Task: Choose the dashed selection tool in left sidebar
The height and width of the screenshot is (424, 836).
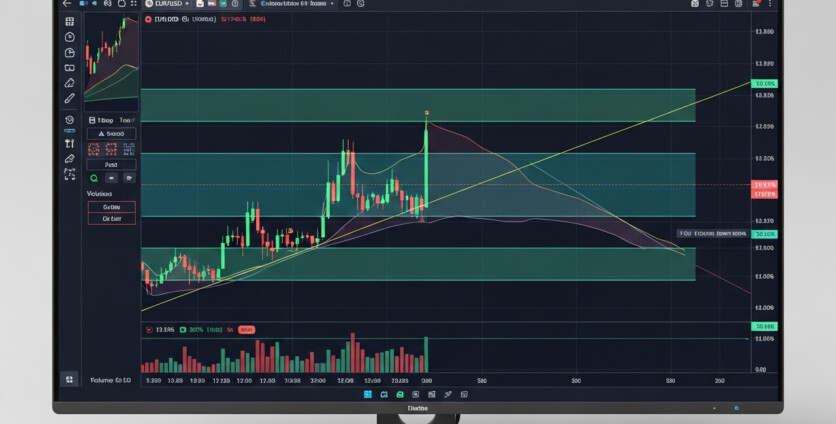Action: point(69,174)
